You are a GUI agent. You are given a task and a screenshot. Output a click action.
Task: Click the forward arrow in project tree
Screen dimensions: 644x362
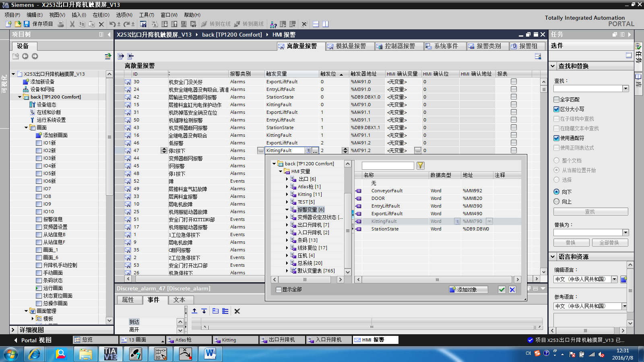click(35, 56)
